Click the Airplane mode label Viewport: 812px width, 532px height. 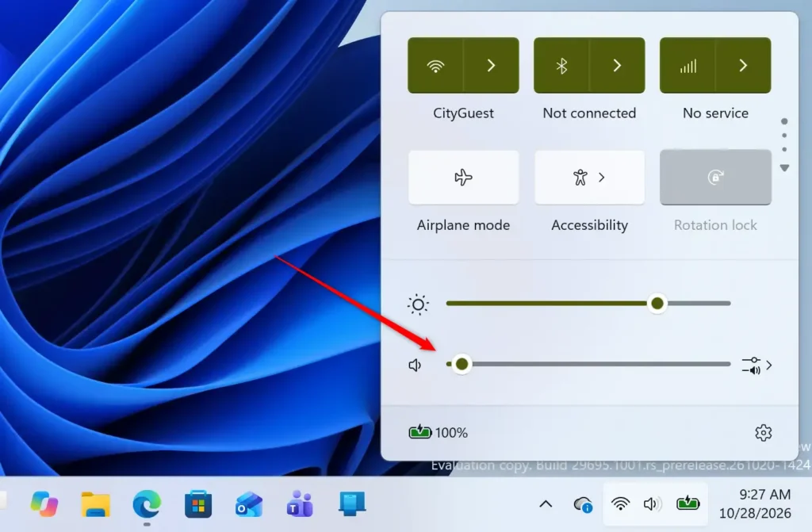click(463, 225)
